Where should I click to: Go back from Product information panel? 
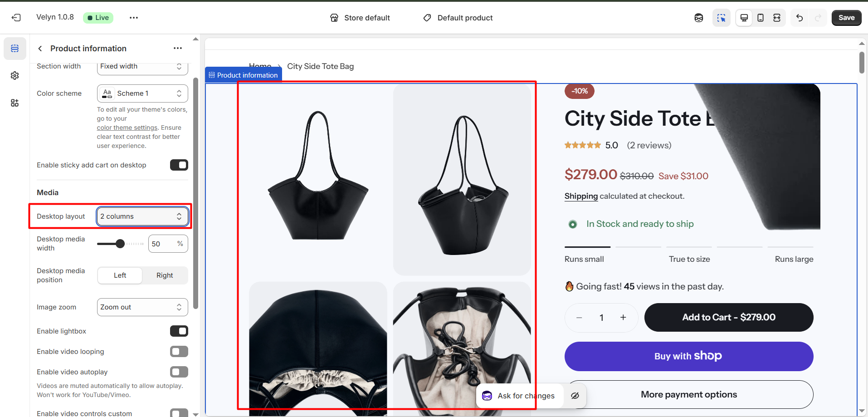[40, 49]
